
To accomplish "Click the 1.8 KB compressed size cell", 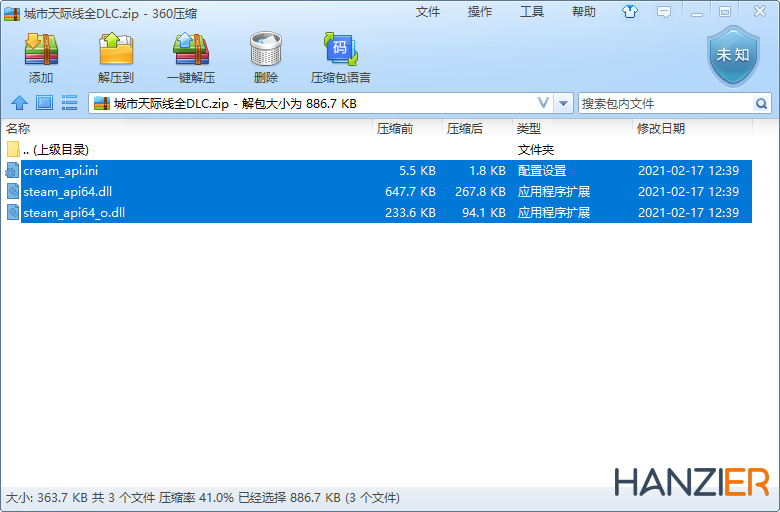I will (x=488, y=171).
